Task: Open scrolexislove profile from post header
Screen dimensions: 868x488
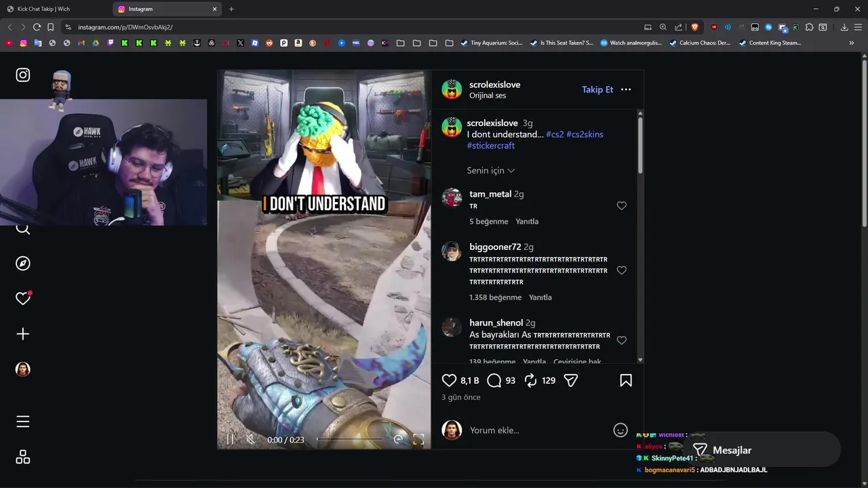Action: (494, 85)
